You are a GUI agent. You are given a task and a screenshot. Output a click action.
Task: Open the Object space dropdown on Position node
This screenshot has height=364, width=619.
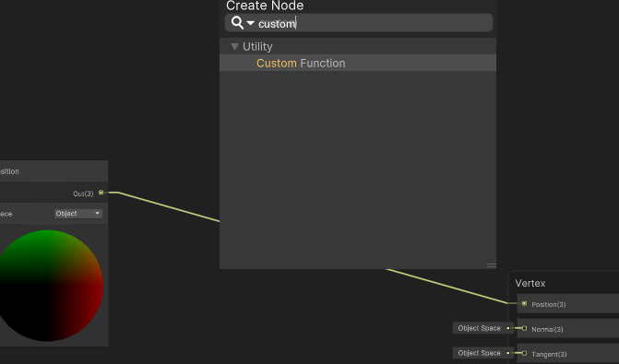[x=78, y=214]
